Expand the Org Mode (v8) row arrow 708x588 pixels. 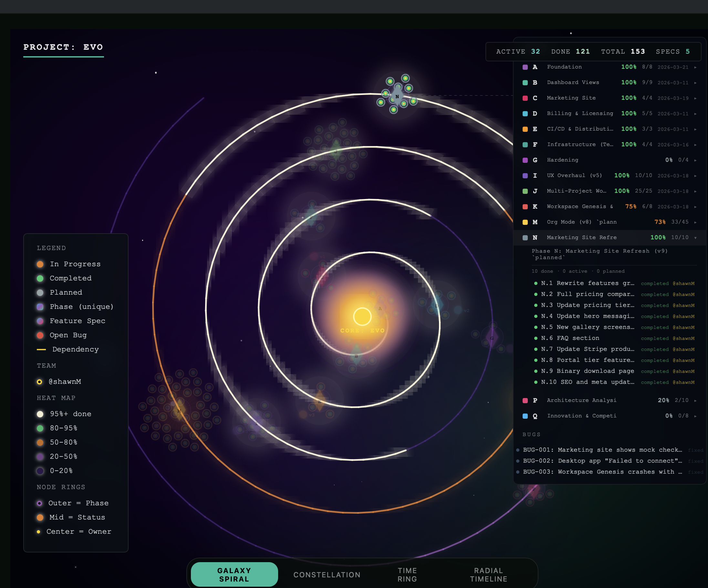[695, 222]
